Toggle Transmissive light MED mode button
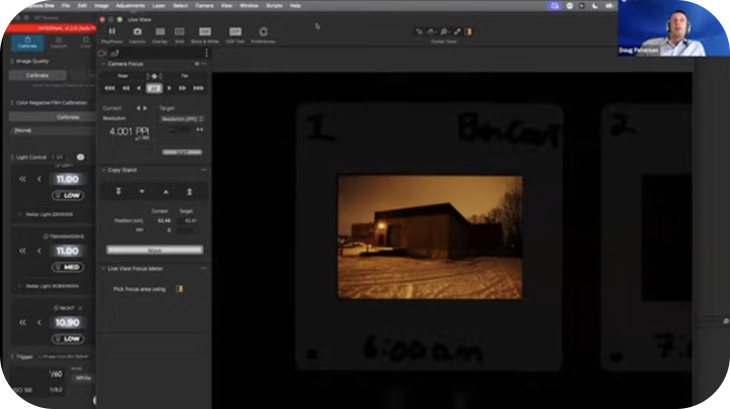Viewport: 730px width, 409px height. tap(68, 267)
